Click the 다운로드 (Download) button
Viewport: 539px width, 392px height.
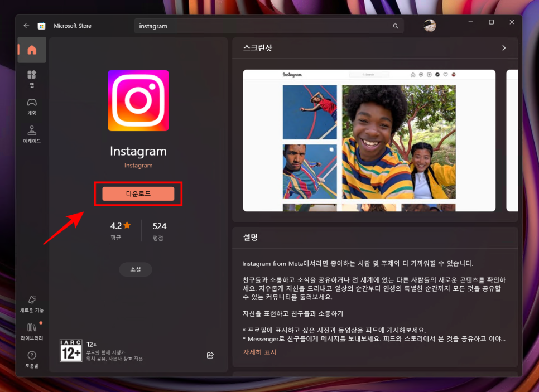point(138,193)
